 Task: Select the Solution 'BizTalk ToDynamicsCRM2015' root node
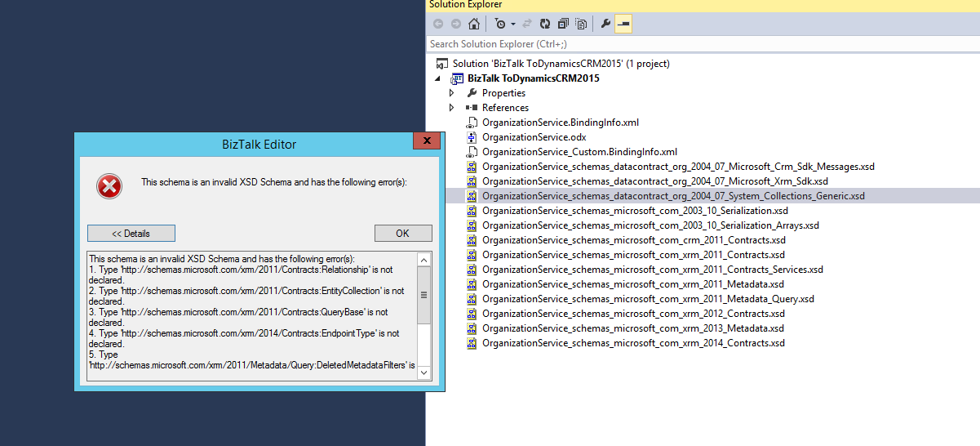coord(561,64)
